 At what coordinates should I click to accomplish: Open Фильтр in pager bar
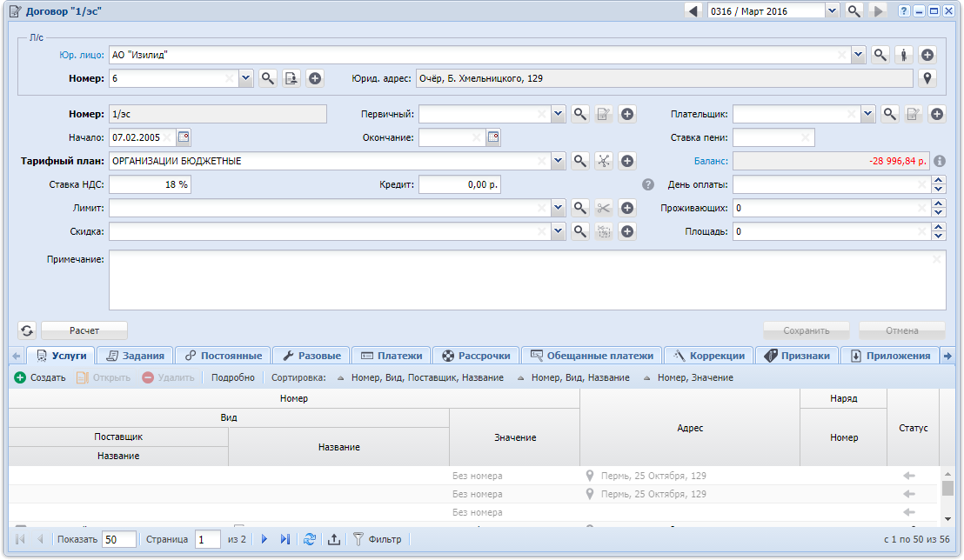point(378,539)
